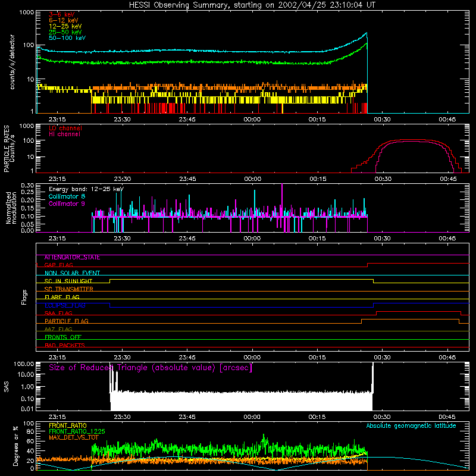Select the BAD_PACKETS flag label

(x=65, y=346)
